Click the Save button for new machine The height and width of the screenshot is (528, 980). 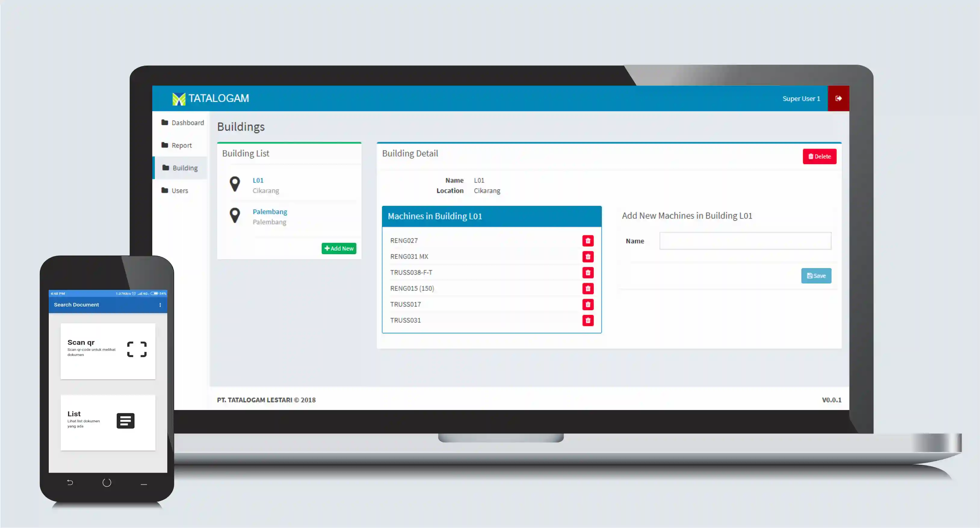click(x=816, y=276)
